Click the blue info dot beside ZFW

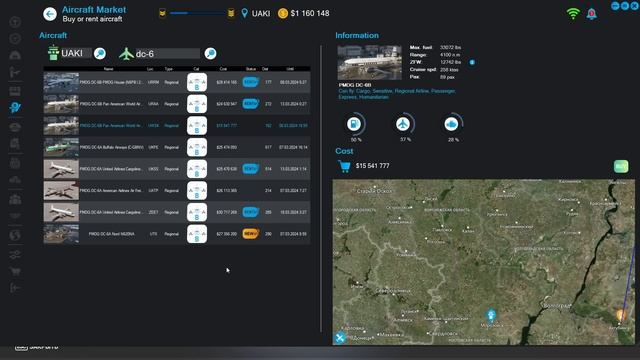point(472,62)
